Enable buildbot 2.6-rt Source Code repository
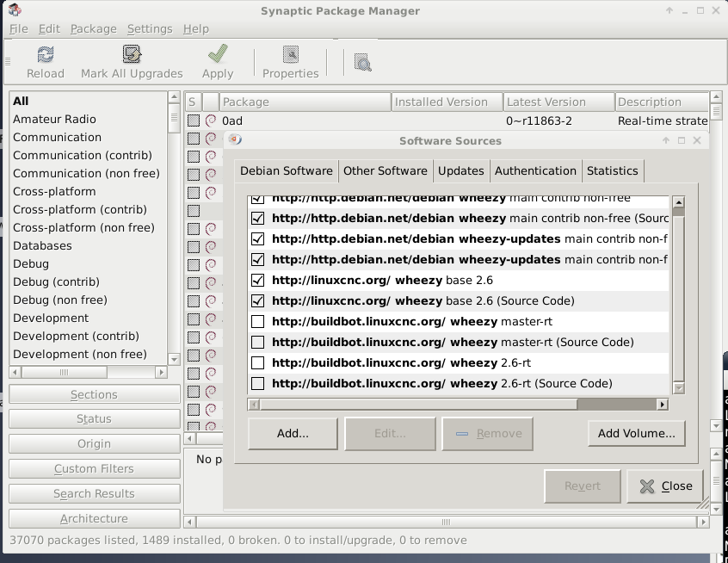This screenshot has width=728, height=563. (x=257, y=383)
